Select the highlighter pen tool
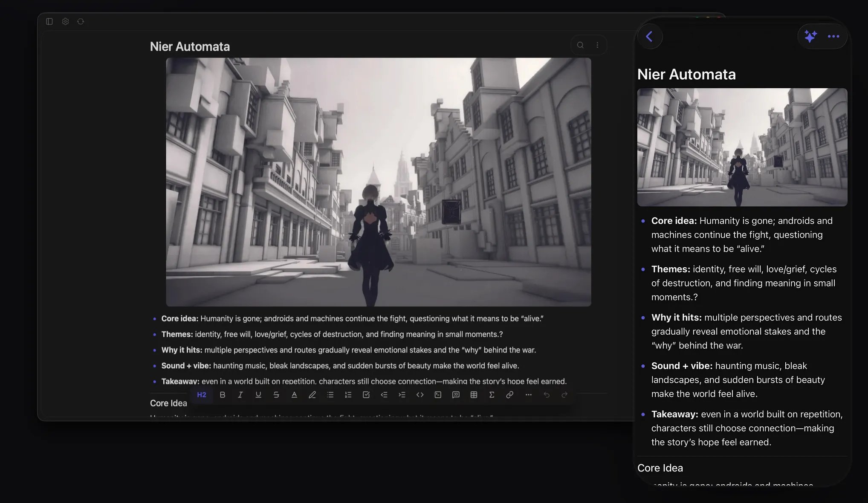Image resolution: width=868 pixels, height=503 pixels. click(x=312, y=395)
